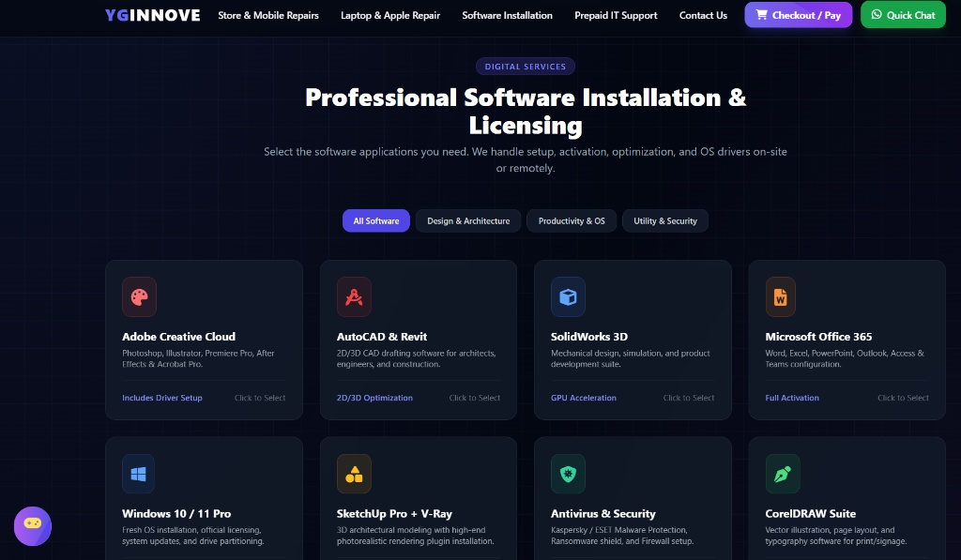The image size is (961, 560).
Task: Open Contact Us page
Action: point(703,15)
